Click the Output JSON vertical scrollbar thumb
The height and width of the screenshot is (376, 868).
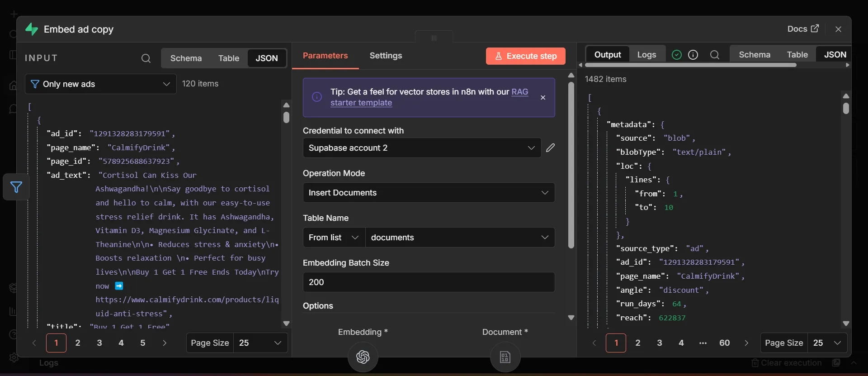point(846,108)
